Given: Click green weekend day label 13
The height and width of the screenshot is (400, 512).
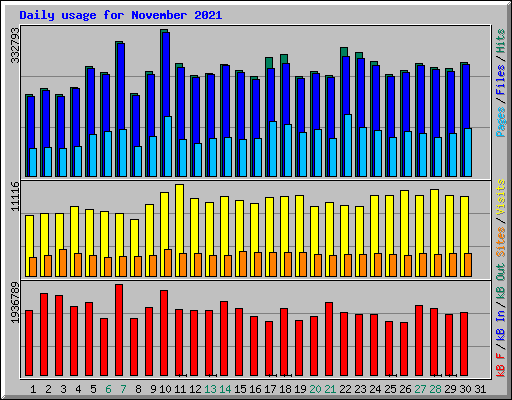Looking at the screenshot, I should [210, 389].
